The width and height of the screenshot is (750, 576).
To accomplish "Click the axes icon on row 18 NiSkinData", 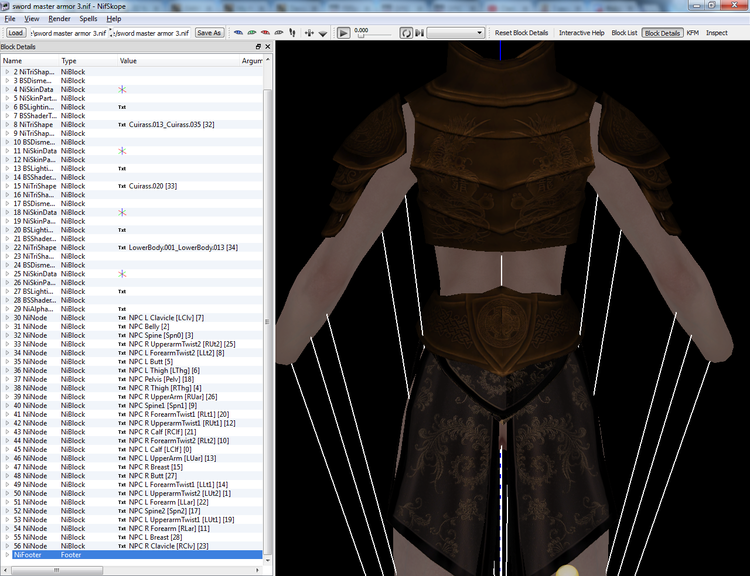I will (122, 212).
